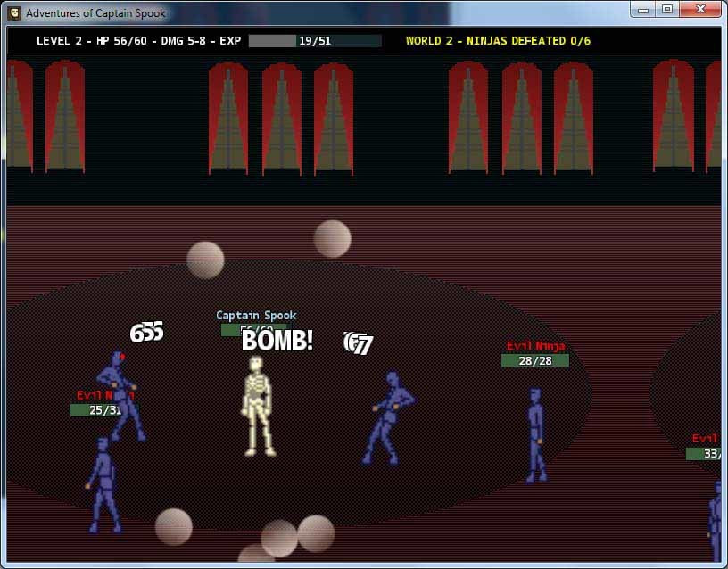This screenshot has height=569, width=728.
Task: Click the ninja sprite with the red eye
Action: coord(120,395)
